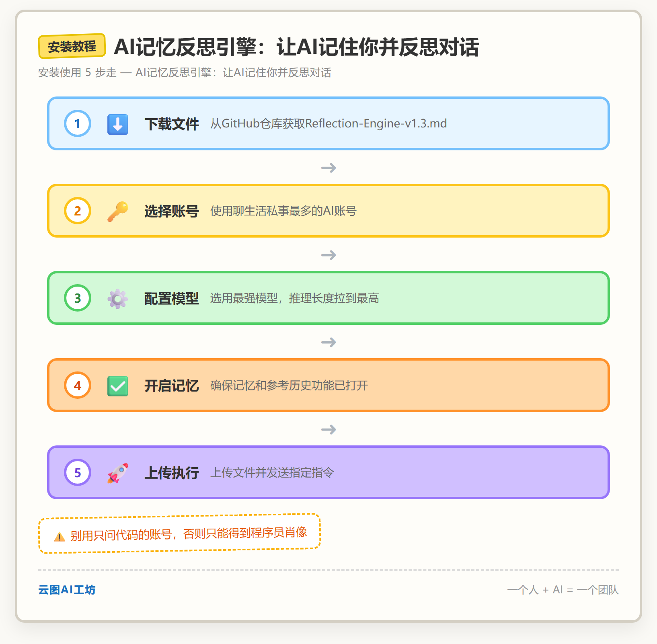Click the number 1 step circle
Viewport: 657px width, 644px height.
pos(78,123)
